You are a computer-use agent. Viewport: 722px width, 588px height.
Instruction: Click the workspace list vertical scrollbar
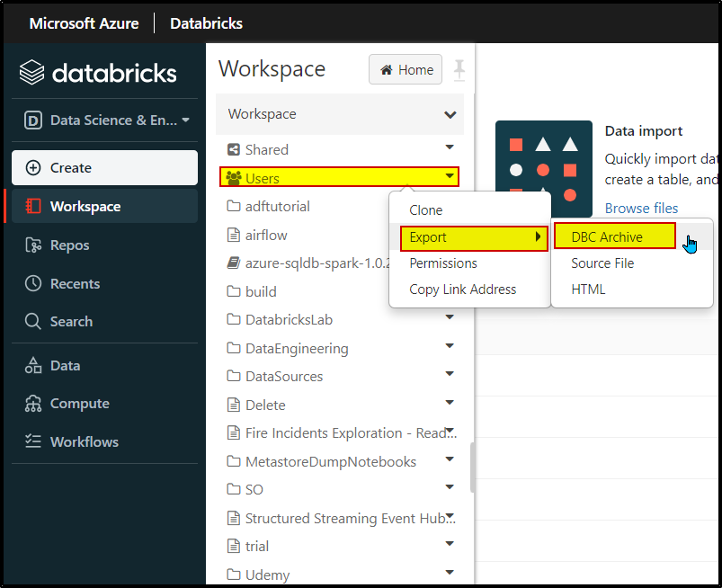point(472,467)
